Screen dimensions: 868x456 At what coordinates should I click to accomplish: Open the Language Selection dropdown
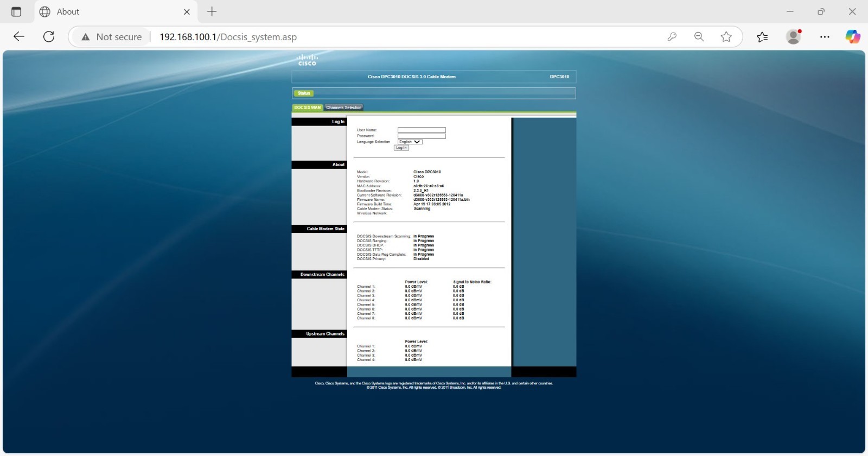(x=410, y=142)
